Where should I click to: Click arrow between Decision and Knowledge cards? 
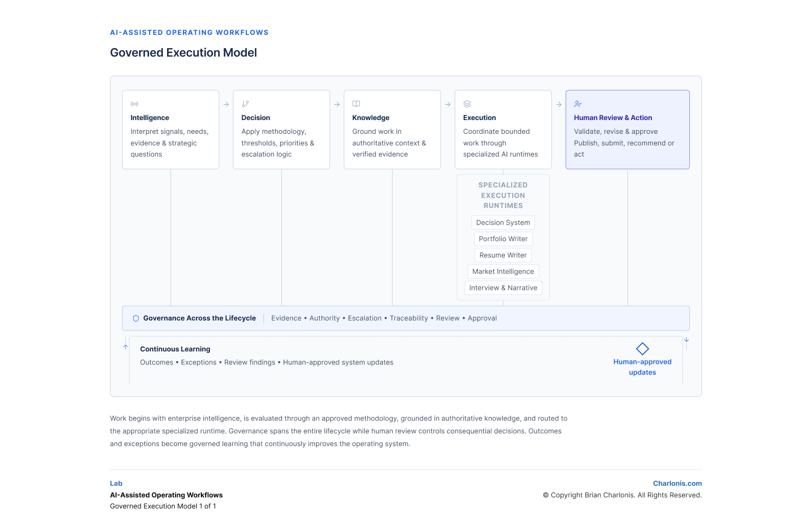coord(337,105)
